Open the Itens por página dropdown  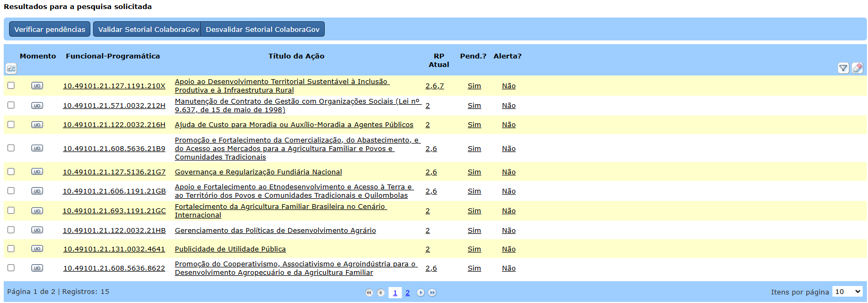(847, 291)
